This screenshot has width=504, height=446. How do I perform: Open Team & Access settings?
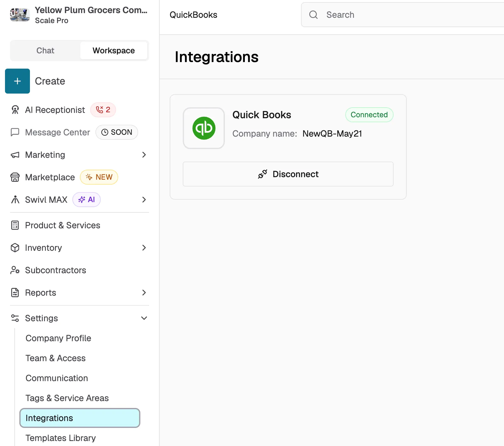(x=56, y=358)
